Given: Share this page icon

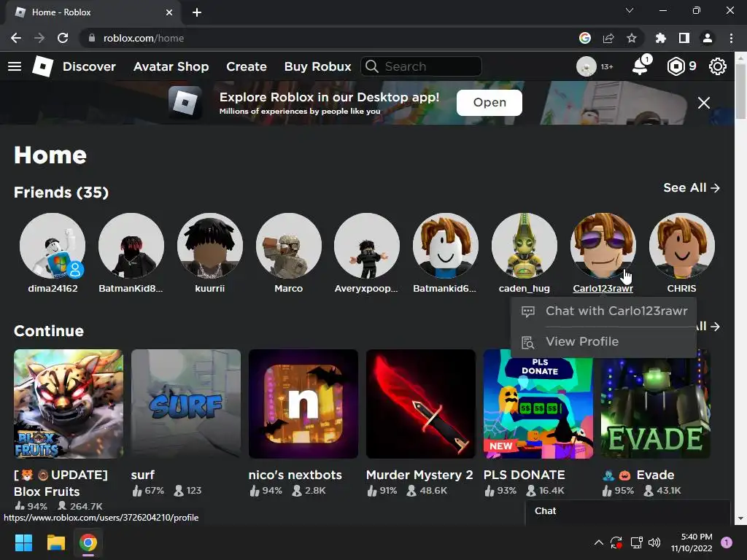Looking at the screenshot, I should [x=608, y=38].
